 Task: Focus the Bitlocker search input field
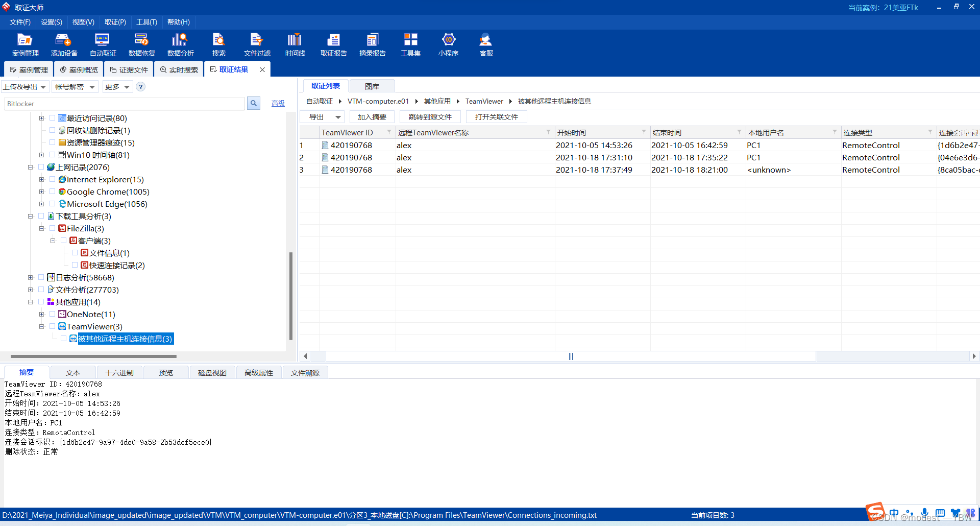click(x=125, y=104)
